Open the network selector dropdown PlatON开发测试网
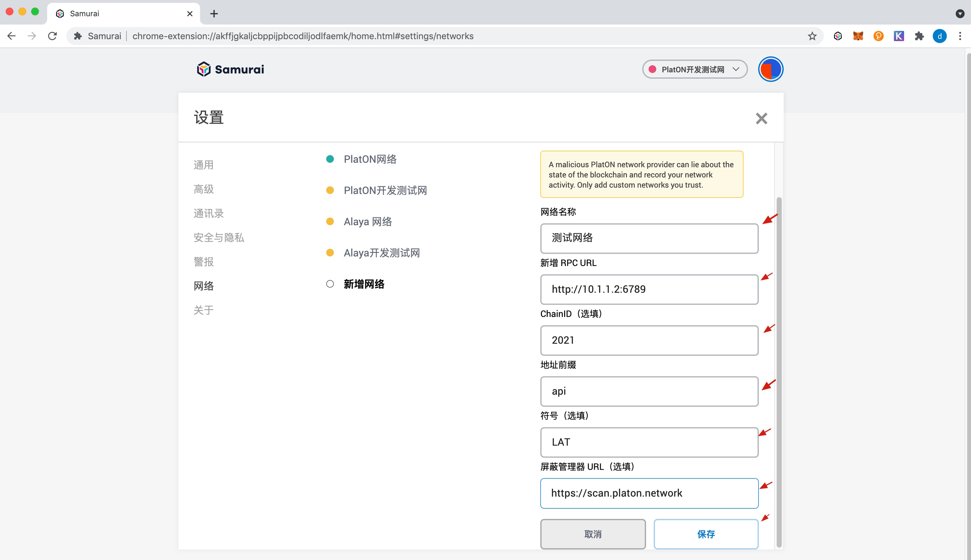 point(694,70)
